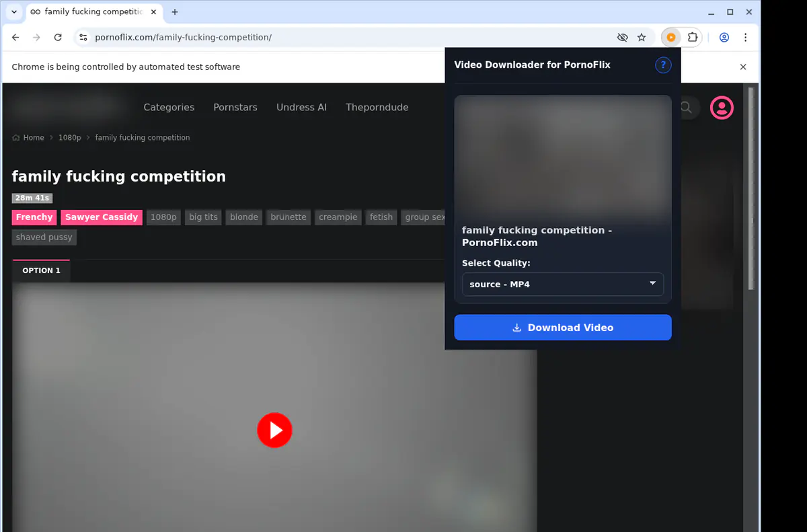The image size is (807, 532).
Task: Click the Video Downloader for PornoFlix popup title
Action: [533, 65]
